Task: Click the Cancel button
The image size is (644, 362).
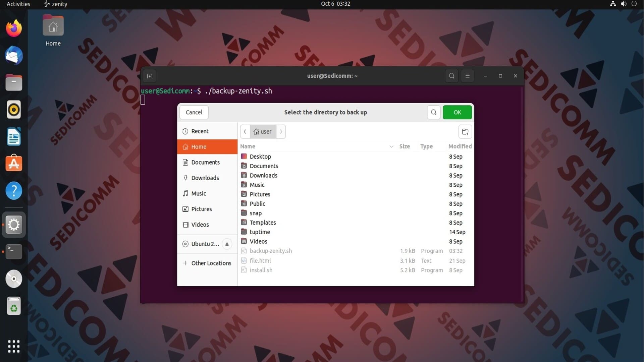Action: tap(194, 112)
